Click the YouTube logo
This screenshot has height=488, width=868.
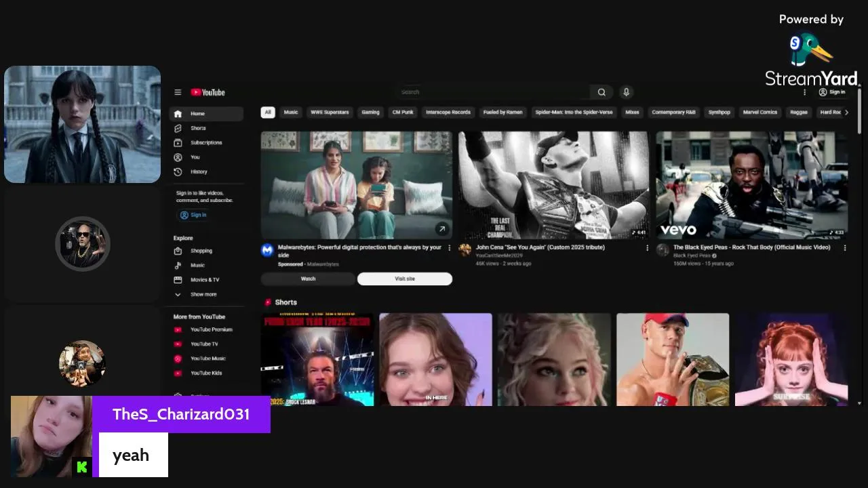pos(208,92)
